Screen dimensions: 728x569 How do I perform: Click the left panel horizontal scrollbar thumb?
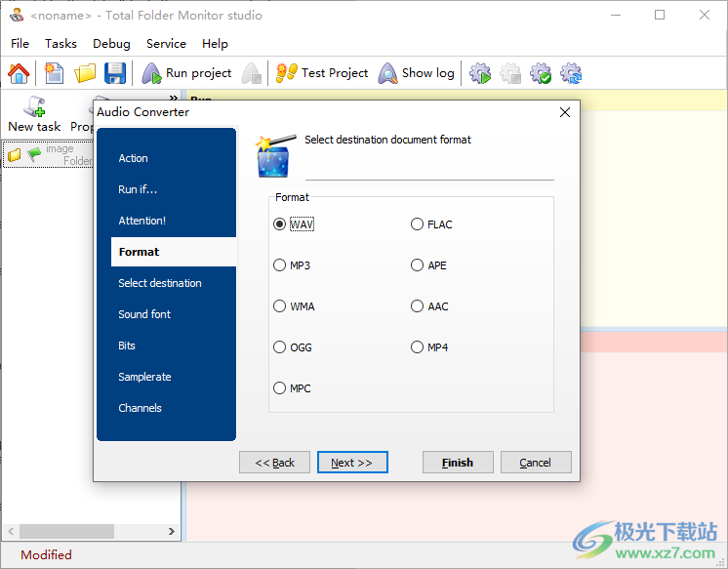click(66, 531)
